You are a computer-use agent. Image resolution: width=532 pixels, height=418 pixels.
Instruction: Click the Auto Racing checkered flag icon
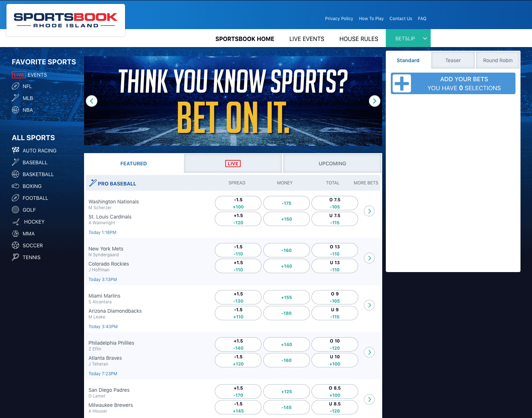[15, 150]
